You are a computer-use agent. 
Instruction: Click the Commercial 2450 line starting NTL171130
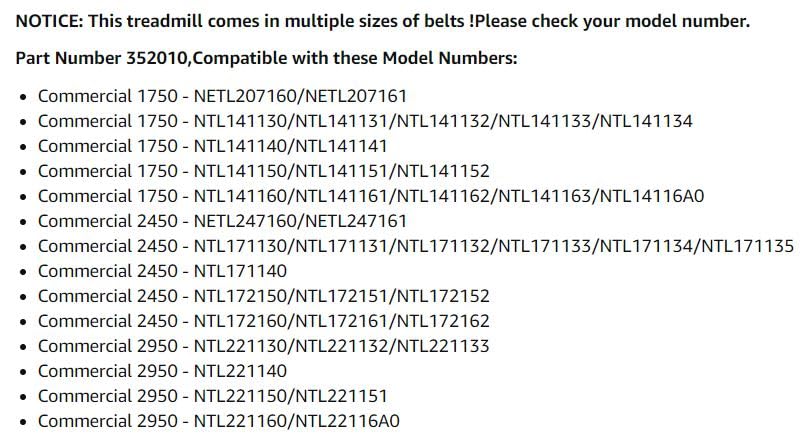416,246
